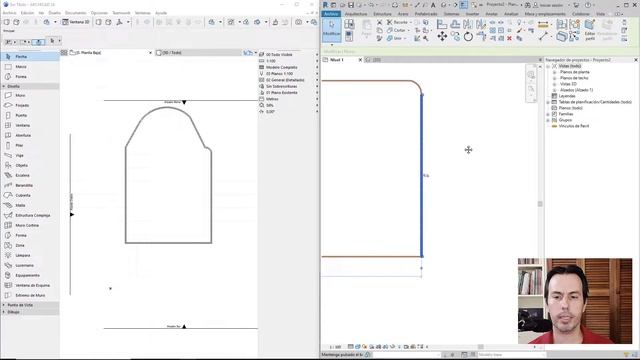640x360 pixels.
Task: Select the Escalera stair tool
Action: 29,175
